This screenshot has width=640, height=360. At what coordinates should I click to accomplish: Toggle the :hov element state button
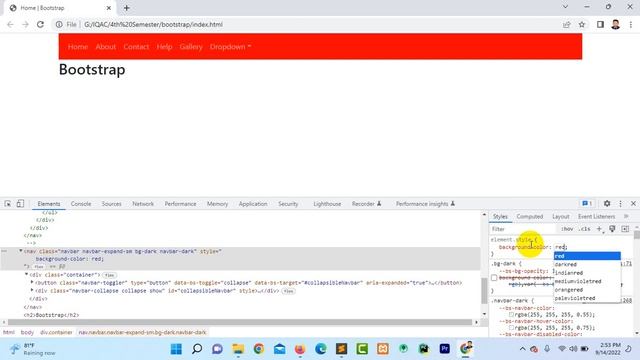tap(567, 229)
